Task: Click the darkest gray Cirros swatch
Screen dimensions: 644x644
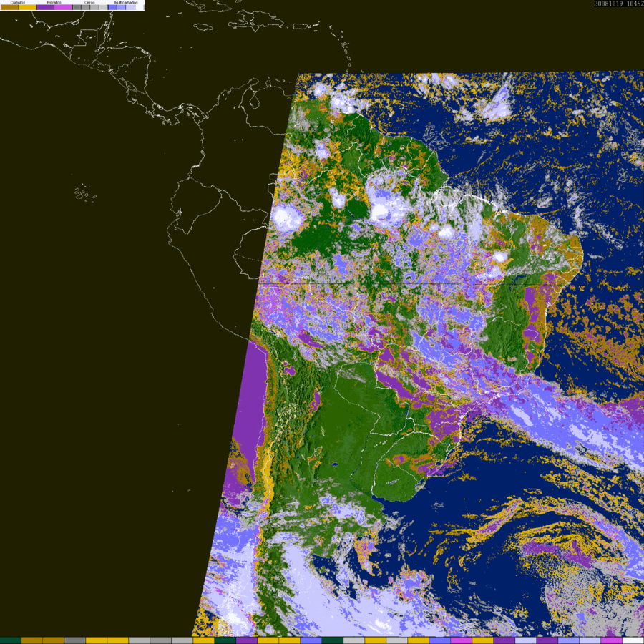Action: 77,7
